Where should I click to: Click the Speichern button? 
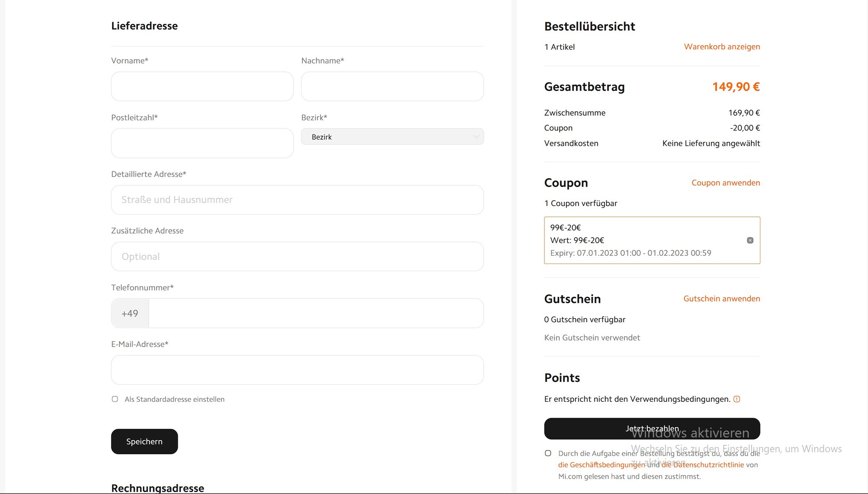pos(144,442)
